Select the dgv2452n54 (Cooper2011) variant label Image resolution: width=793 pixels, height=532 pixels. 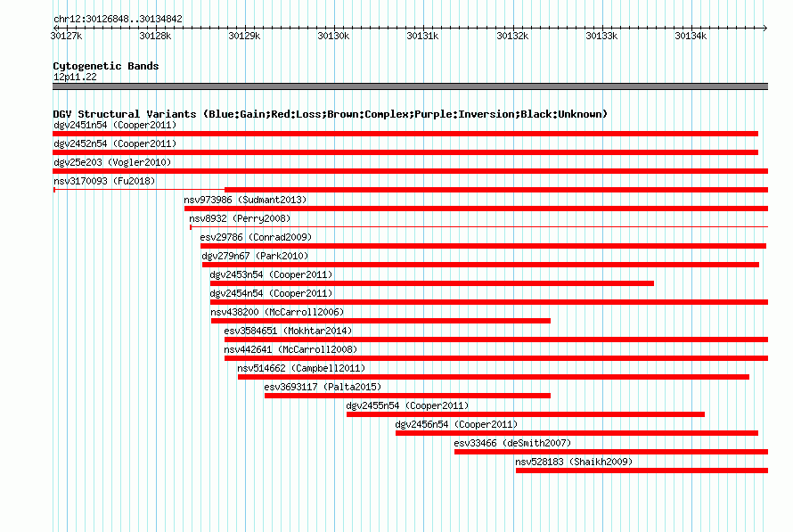pos(115,143)
